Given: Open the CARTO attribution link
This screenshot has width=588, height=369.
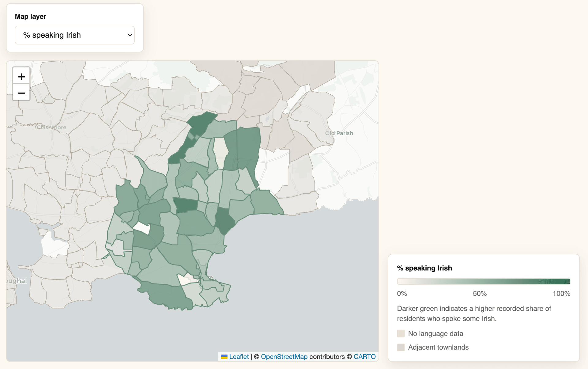Looking at the screenshot, I should (364, 356).
